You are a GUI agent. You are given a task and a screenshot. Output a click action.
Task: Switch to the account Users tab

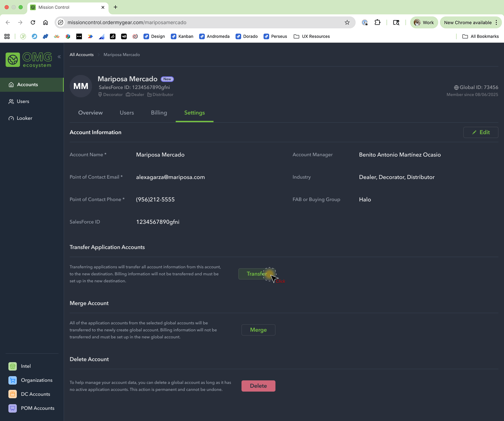pyautogui.click(x=127, y=113)
